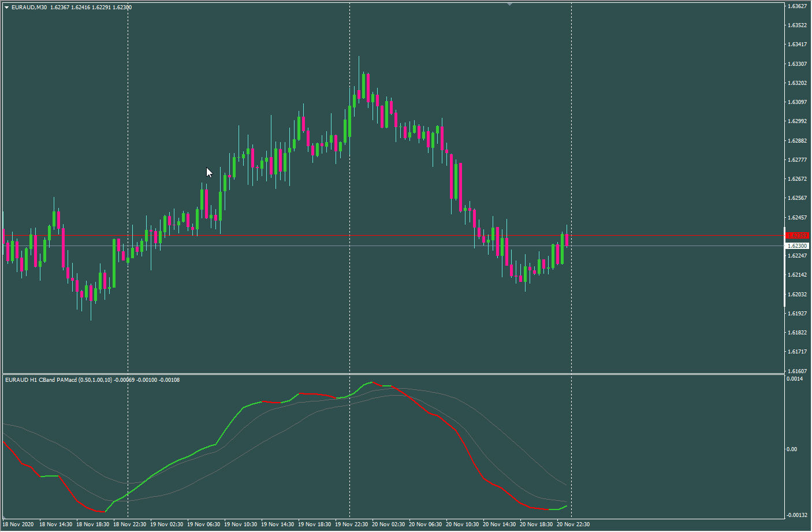Click the 1.63097 price on the scale

(x=798, y=102)
